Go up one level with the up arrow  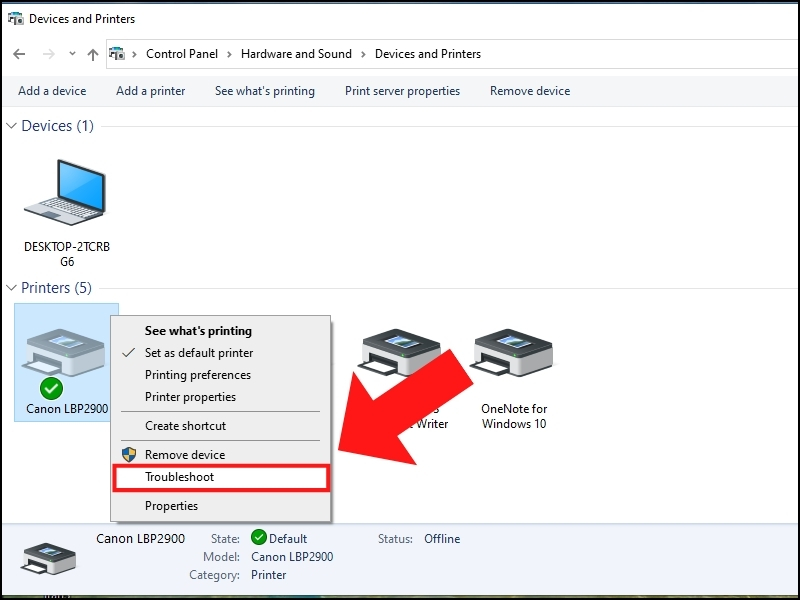point(93,54)
